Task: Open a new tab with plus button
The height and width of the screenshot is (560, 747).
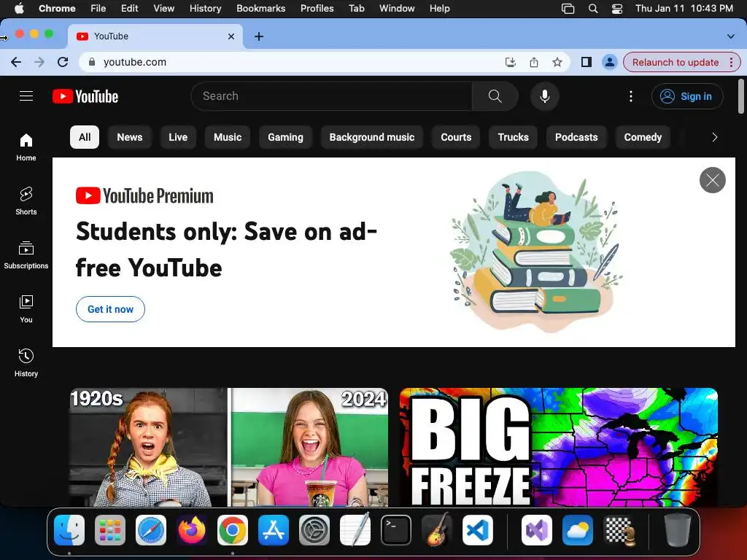Action: click(259, 36)
